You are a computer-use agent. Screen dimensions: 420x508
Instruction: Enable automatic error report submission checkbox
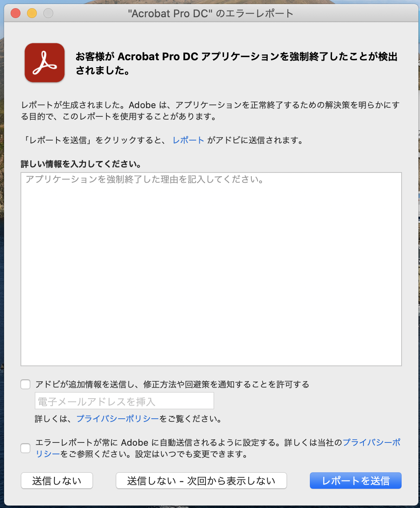coord(25,448)
